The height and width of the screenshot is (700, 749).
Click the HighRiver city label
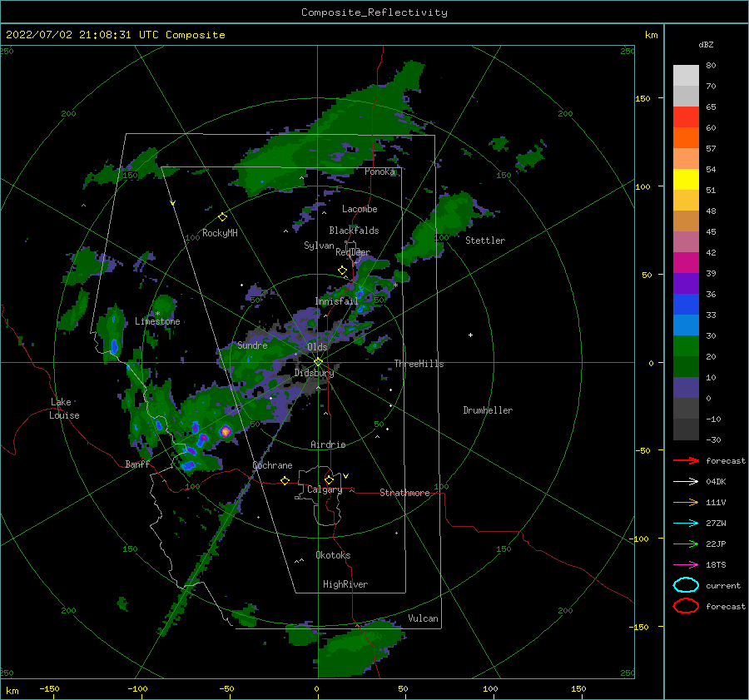click(345, 584)
